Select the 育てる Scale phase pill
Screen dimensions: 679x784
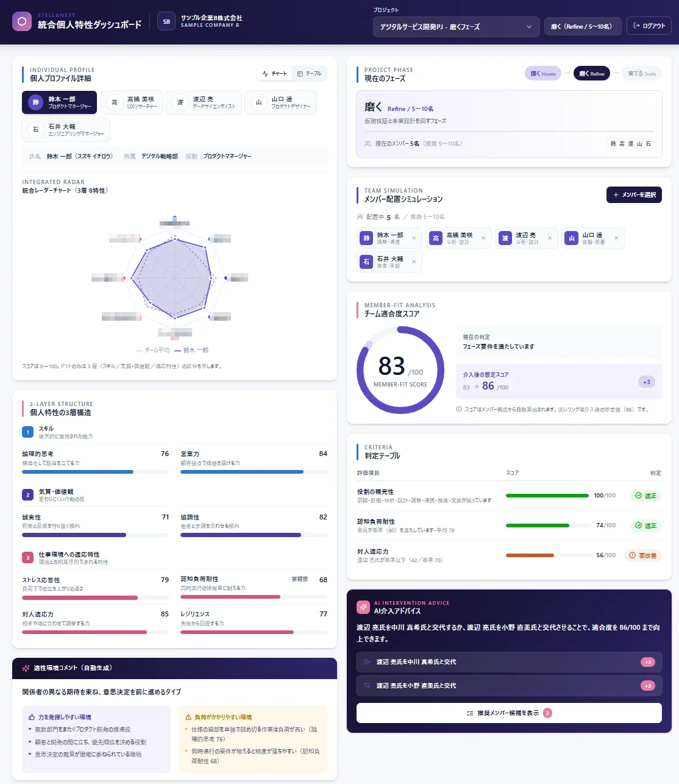click(642, 74)
